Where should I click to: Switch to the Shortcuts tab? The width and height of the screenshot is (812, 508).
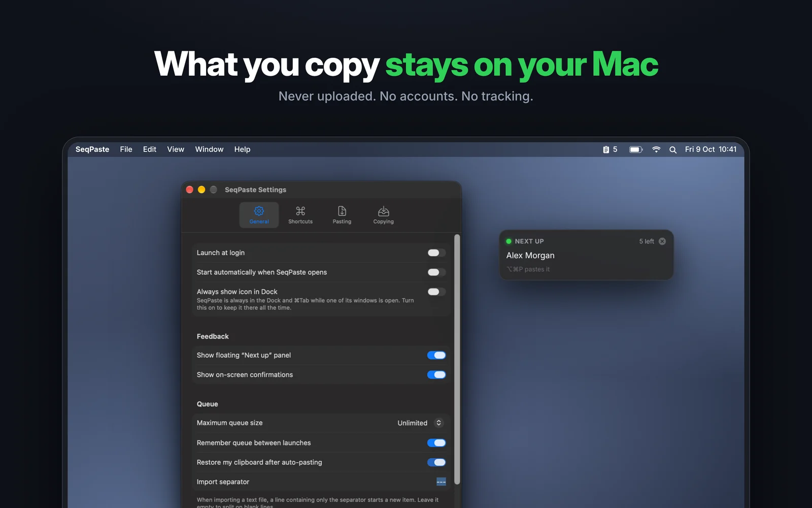coord(300,215)
